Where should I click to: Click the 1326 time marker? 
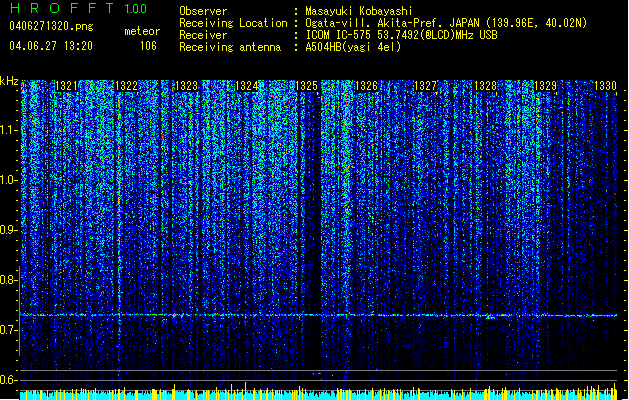coord(366,86)
